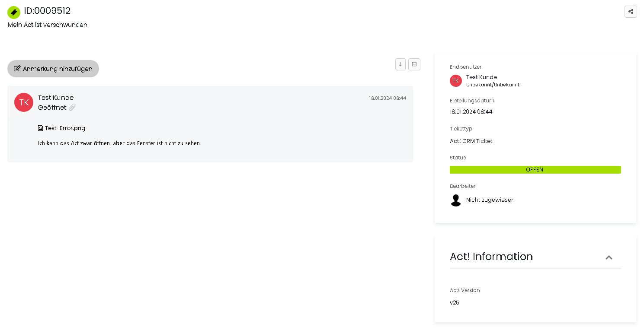The image size is (644, 330).
Task: Add a note via Anmerkung hinzufügen
Action: 53,69
